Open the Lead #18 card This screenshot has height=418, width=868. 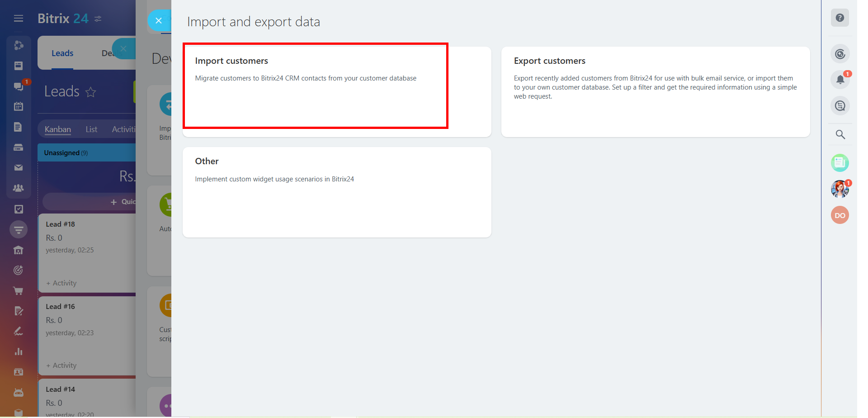pos(87,253)
